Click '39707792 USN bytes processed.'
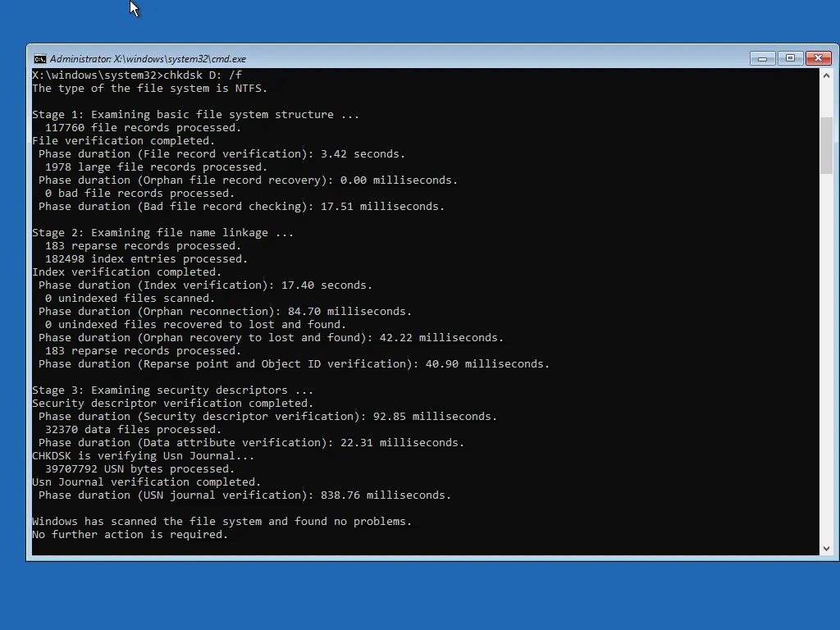 coord(139,468)
